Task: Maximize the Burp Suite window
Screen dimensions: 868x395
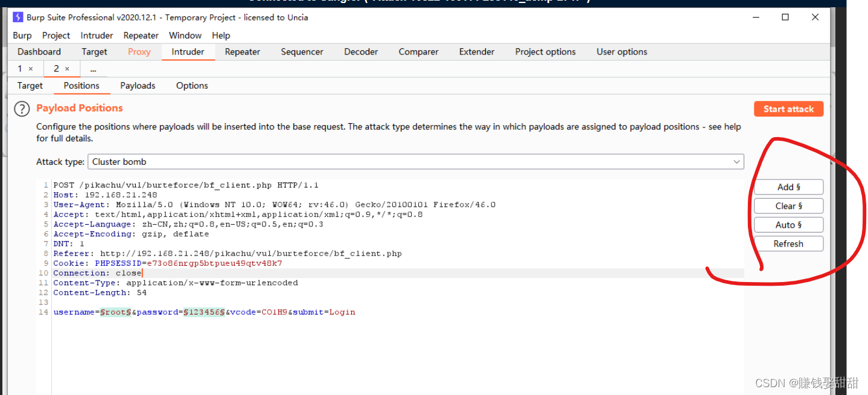Action: pyautogui.click(x=785, y=18)
